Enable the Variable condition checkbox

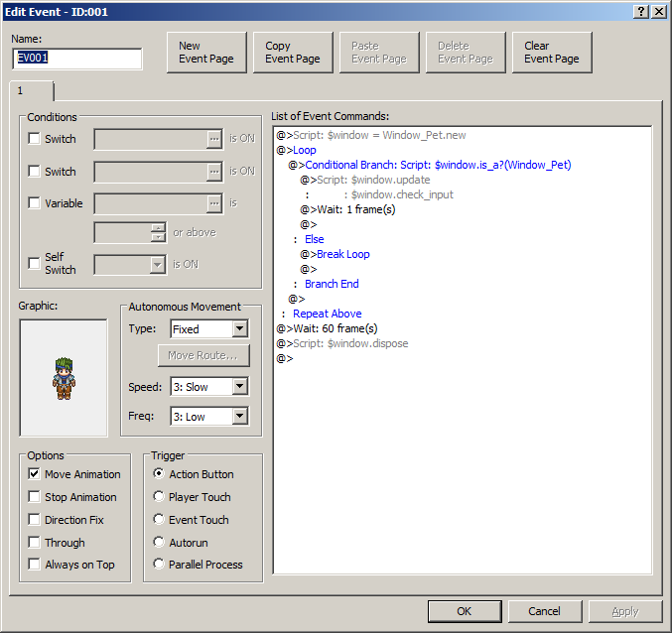[34, 202]
